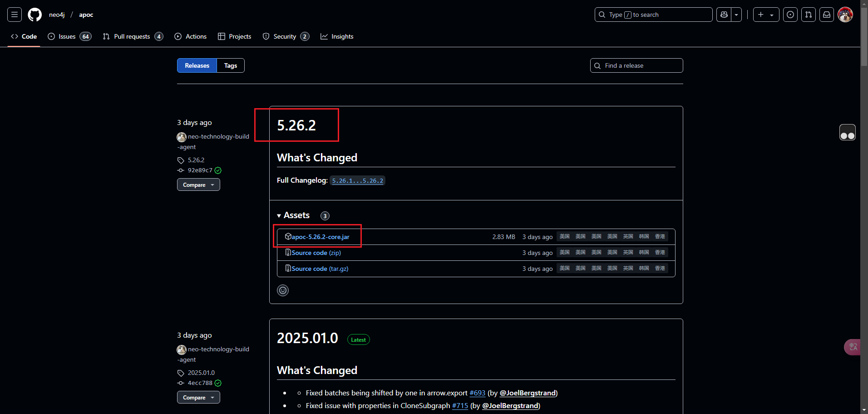This screenshot has width=868, height=414.
Task: Go to the Actions tab
Action: tap(191, 36)
